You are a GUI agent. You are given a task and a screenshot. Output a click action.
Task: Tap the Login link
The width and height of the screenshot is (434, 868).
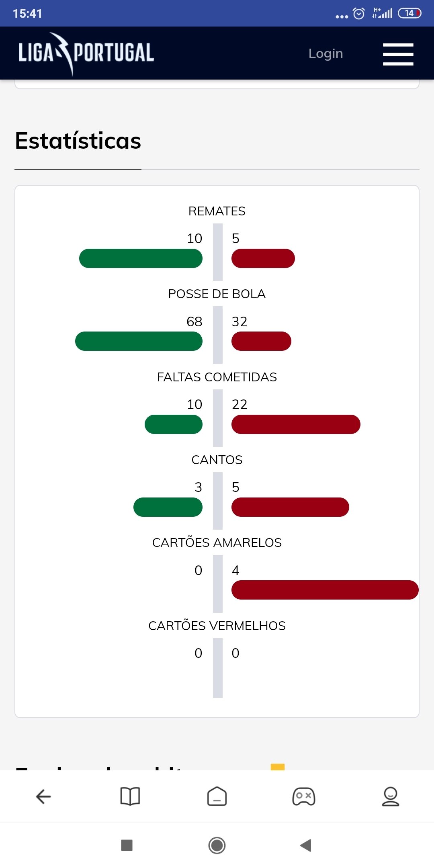click(x=325, y=53)
